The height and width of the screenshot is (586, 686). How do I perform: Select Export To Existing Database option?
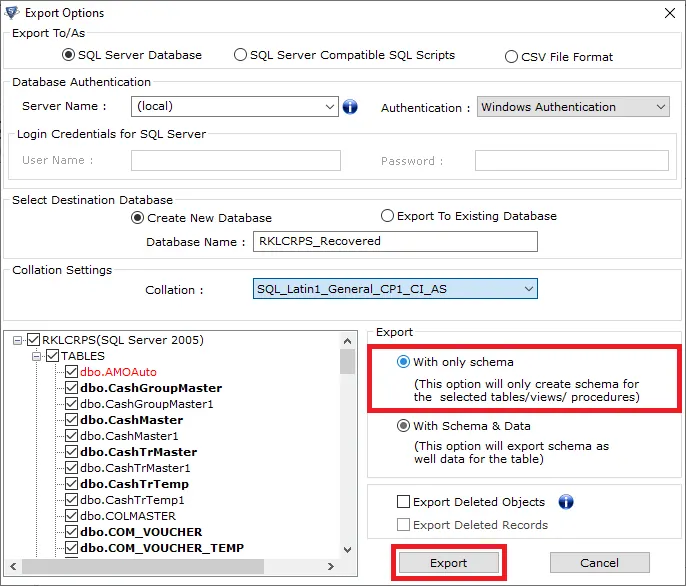coord(388,216)
